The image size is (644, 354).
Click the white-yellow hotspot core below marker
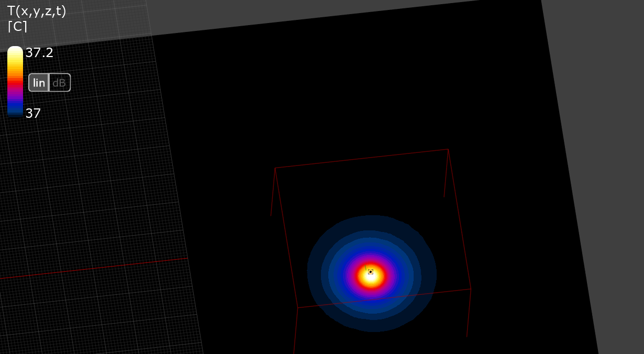[371, 279]
